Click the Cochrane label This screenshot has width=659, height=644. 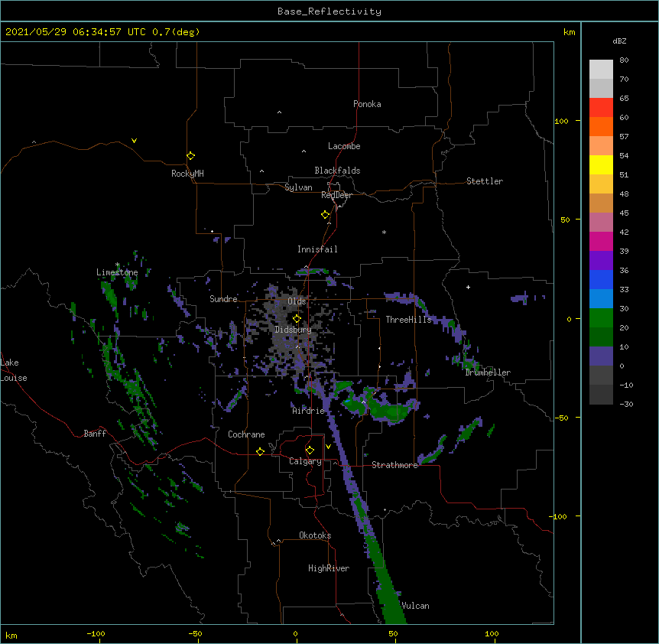click(x=246, y=434)
